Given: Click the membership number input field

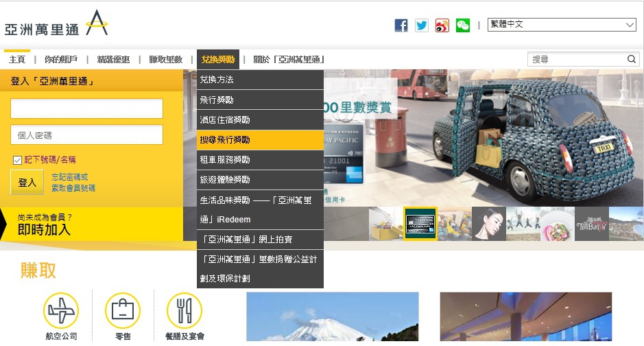Looking at the screenshot, I should pyautogui.click(x=86, y=108).
